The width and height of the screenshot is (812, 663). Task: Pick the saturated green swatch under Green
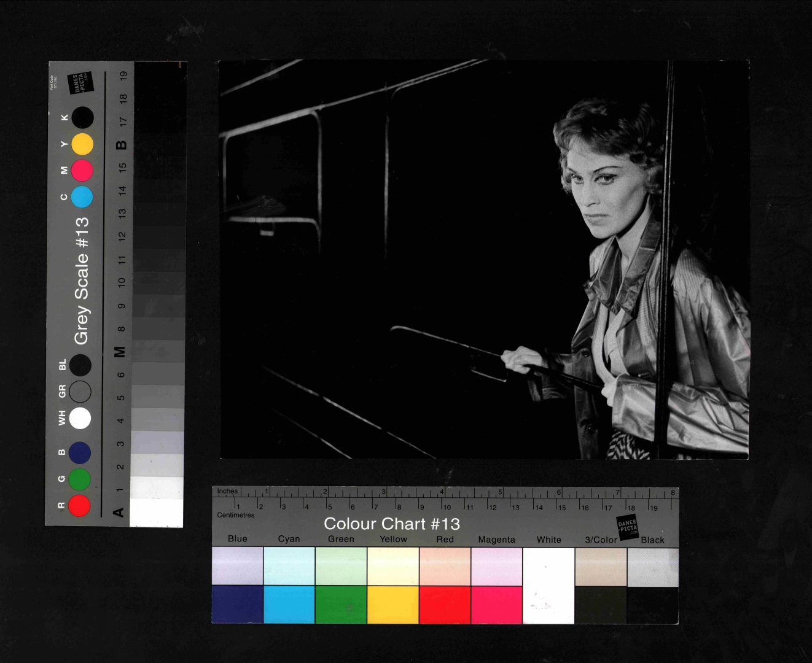click(341, 604)
